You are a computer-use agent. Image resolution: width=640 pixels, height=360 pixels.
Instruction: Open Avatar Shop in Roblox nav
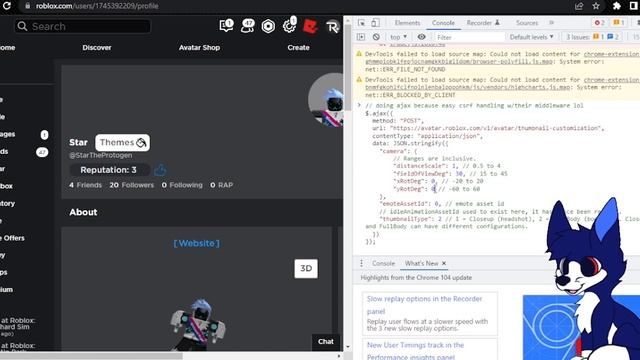199,48
